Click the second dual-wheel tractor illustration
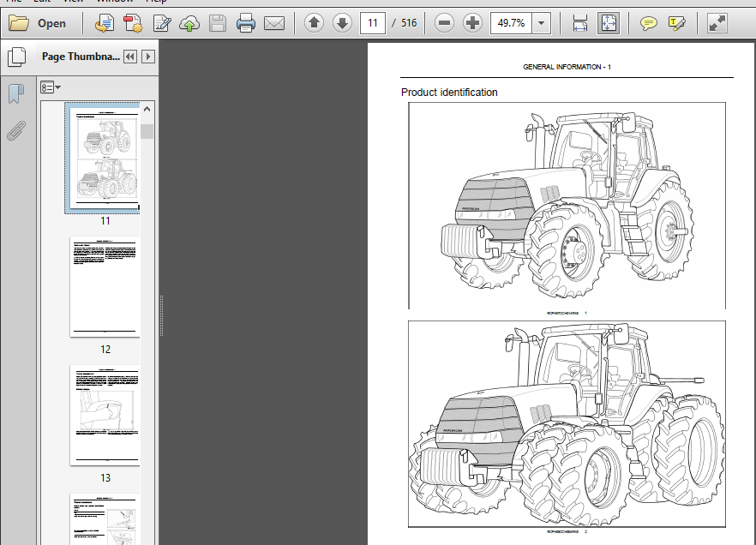The width and height of the screenshot is (756, 545). 567,424
